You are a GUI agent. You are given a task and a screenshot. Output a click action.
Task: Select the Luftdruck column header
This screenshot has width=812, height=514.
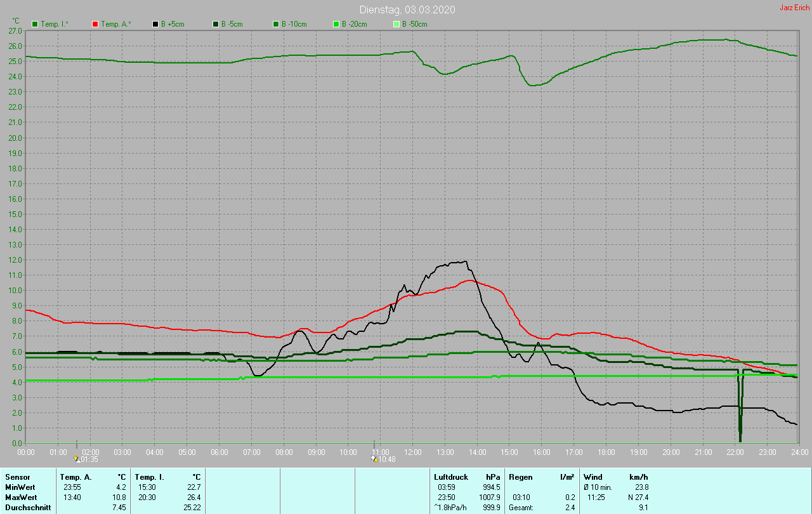450,477
